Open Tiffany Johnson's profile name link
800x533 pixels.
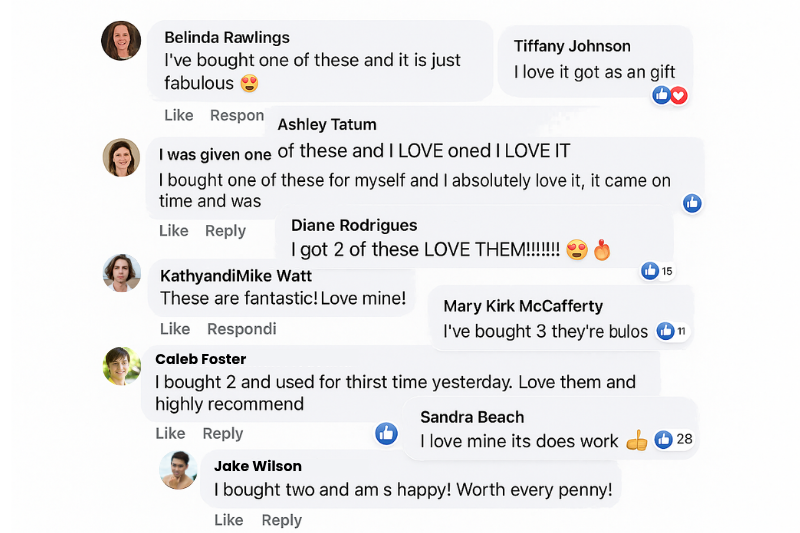[x=572, y=46]
